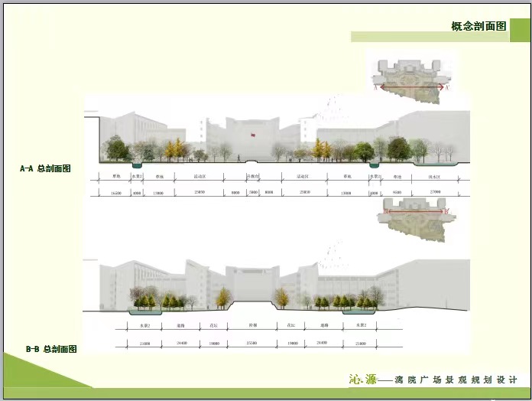The image size is (532, 401).
Task: Click the 概念剖面图 title text
Action: tap(478, 25)
